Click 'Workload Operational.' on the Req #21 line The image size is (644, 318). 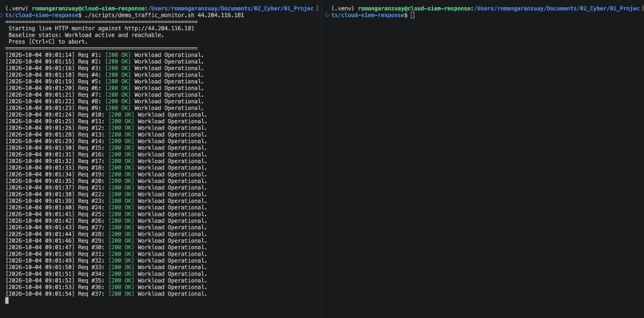tap(172, 188)
